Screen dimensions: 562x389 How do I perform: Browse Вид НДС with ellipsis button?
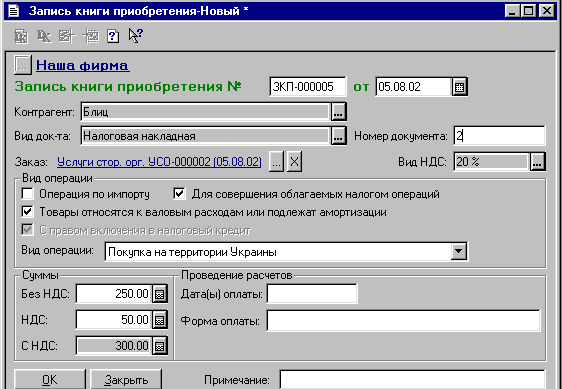click(537, 162)
